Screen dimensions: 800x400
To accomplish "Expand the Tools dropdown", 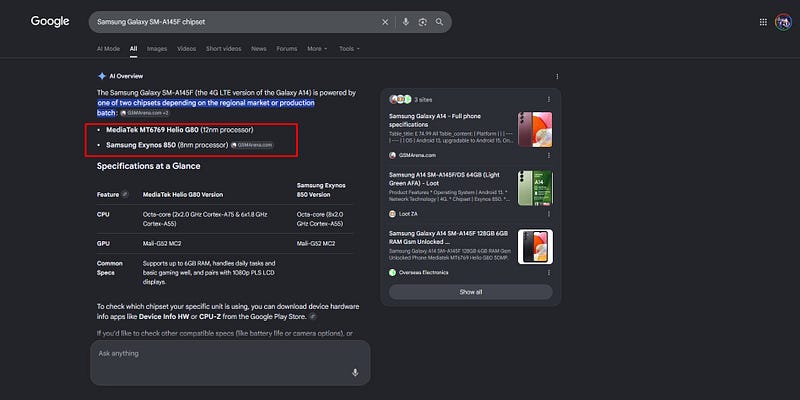I will (x=349, y=48).
